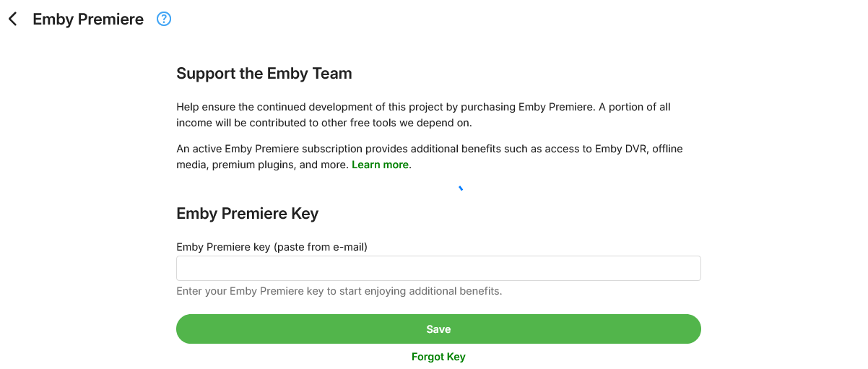Select the Support the Emby Team heading
The image size is (868, 369).
point(264,73)
